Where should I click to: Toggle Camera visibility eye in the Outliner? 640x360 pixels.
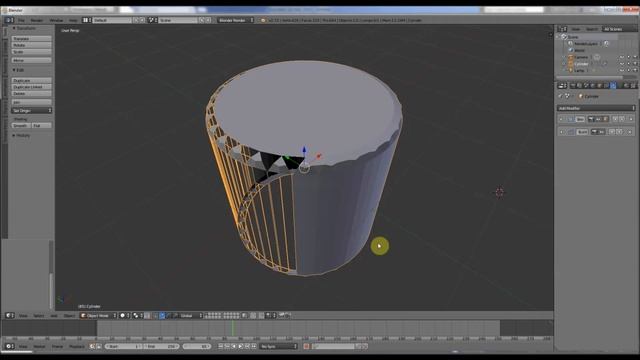click(622, 57)
